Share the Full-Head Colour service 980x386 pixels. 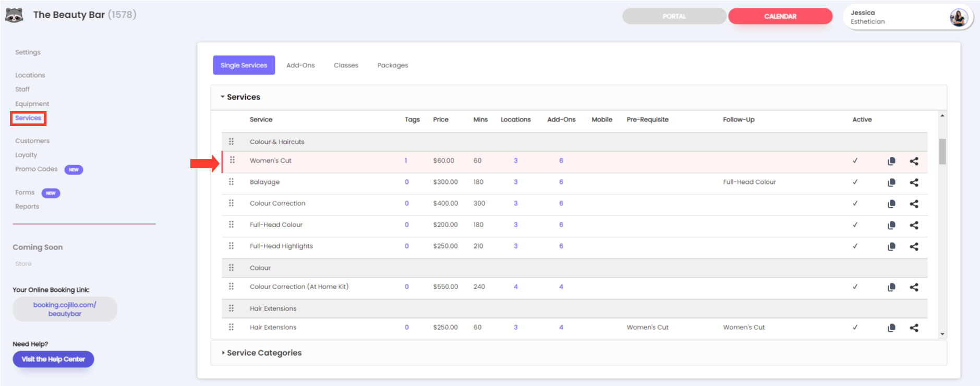click(x=914, y=225)
